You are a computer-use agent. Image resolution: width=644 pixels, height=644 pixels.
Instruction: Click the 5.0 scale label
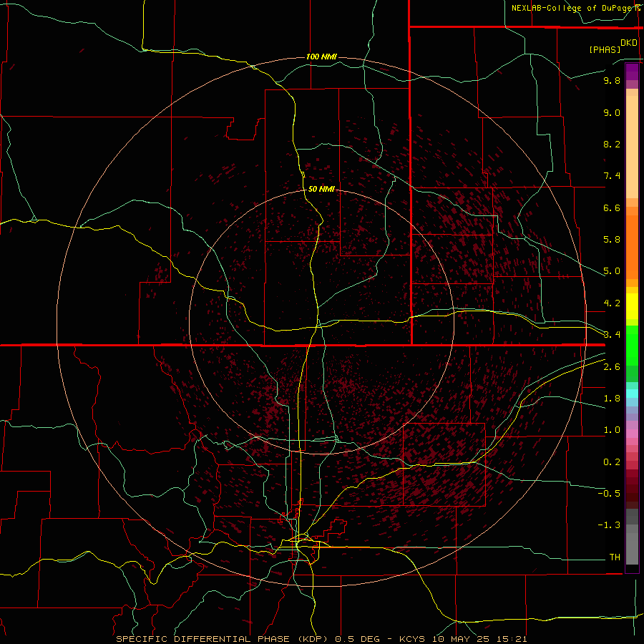(x=612, y=271)
